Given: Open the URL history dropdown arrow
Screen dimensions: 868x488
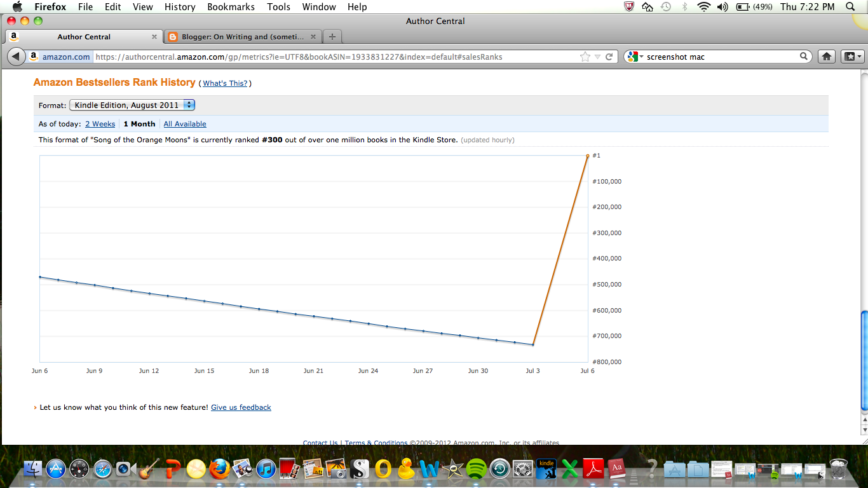Looking at the screenshot, I should pyautogui.click(x=597, y=57).
